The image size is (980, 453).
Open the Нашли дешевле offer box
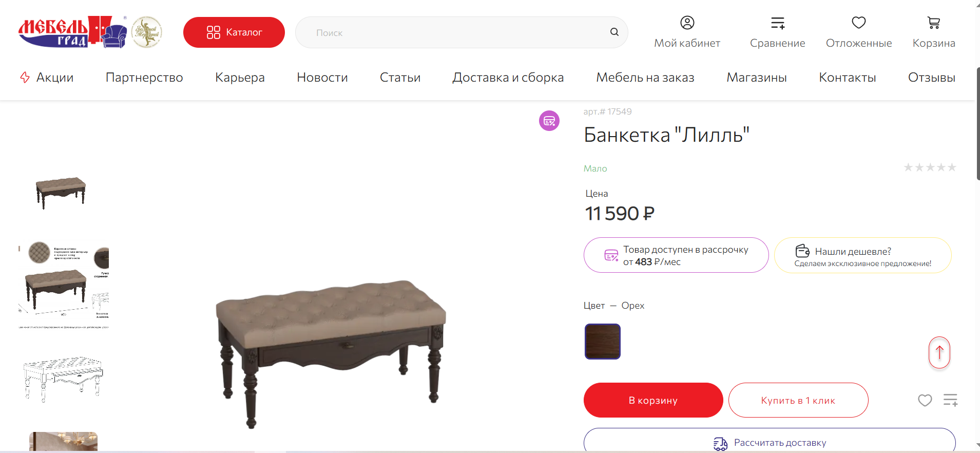[x=862, y=255]
